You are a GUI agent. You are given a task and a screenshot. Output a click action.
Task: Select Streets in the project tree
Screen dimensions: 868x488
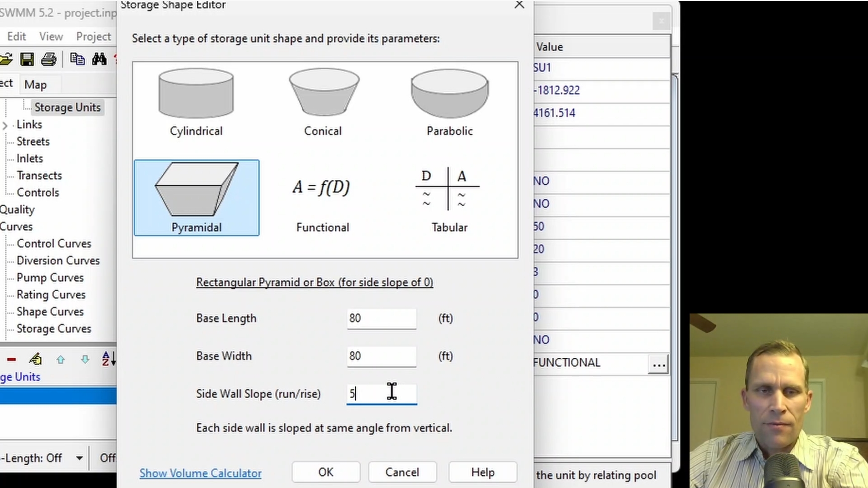pos(33,142)
